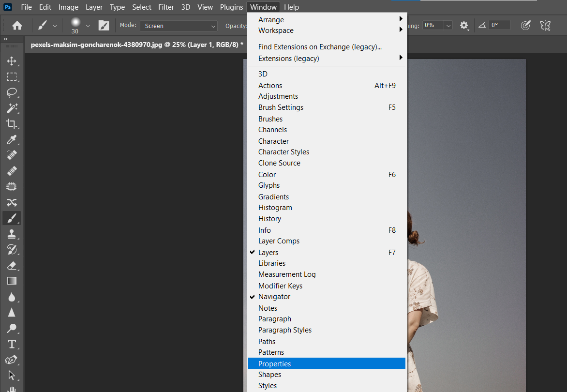567x392 pixels.
Task: Expand the Arrange submenu
Action: pyautogui.click(x=327, y=19)
